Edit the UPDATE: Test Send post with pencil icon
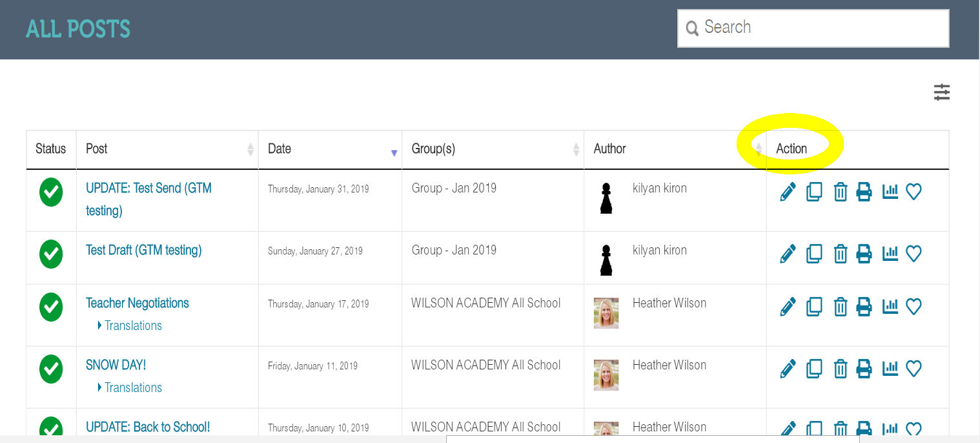The width and height of the screenshot is (980, 443). point(788,192)
